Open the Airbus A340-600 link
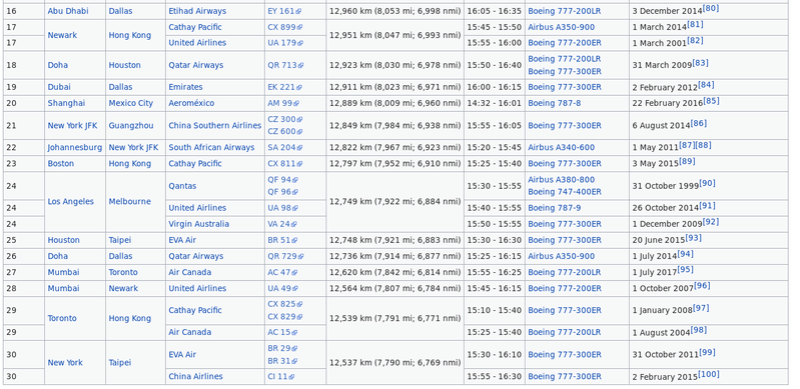The width and height of the screenshot is (800, 389). 561,148
